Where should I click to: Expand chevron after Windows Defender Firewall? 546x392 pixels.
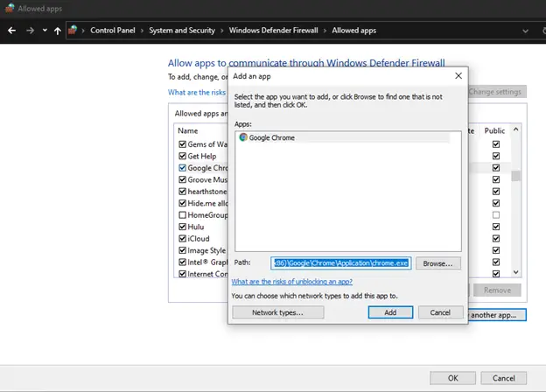(325, 31)
